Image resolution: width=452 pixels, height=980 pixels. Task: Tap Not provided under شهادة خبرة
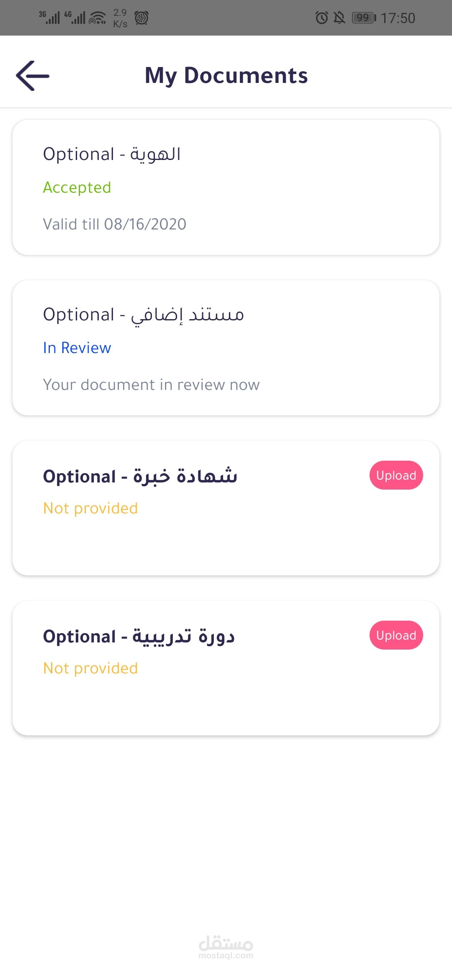[x=90, y=508]
